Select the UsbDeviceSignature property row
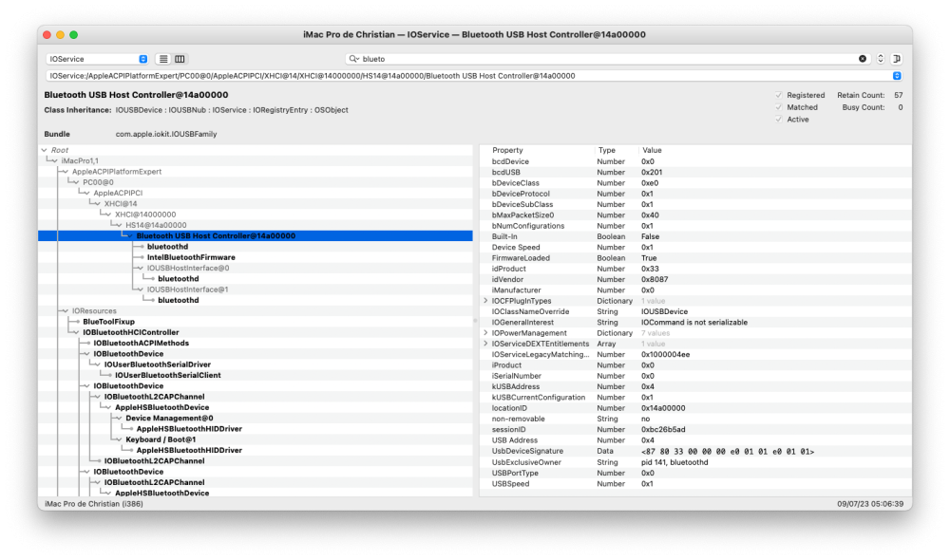The width and height of the screenshot is (950, 560). pyautogui.click(x=695, y=452)
